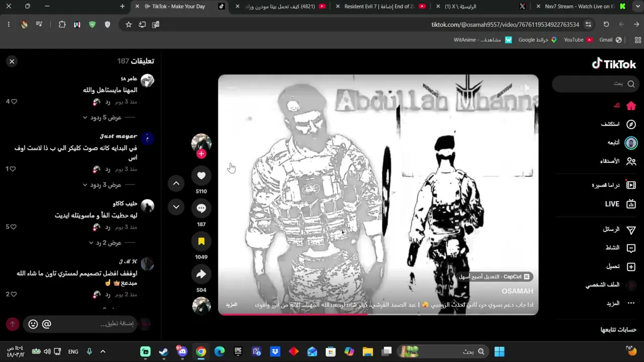Show hidden system tray icons chevron
Viewport: 644px width, 362px height.
103,351
